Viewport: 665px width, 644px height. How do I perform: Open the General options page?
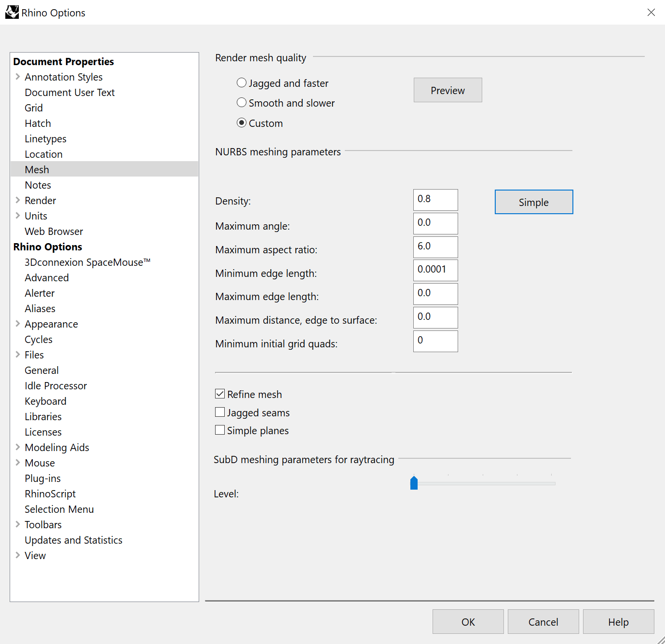tap(41, 370)
